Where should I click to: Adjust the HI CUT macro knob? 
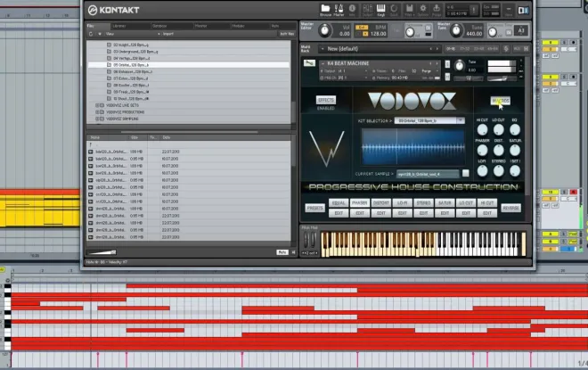point(482,130)
